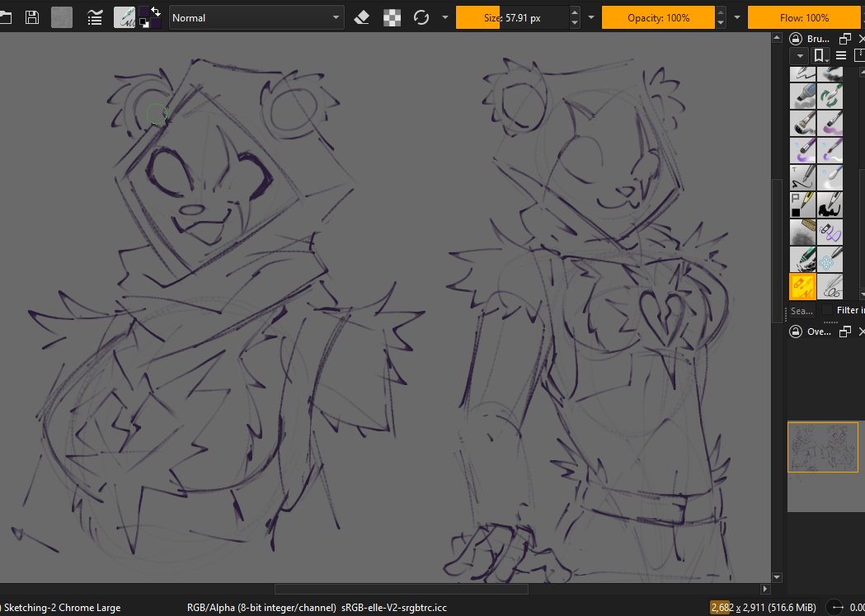Click the Flow 100% slider
Viewport: 865px width, 616px height.
[804, 17]
